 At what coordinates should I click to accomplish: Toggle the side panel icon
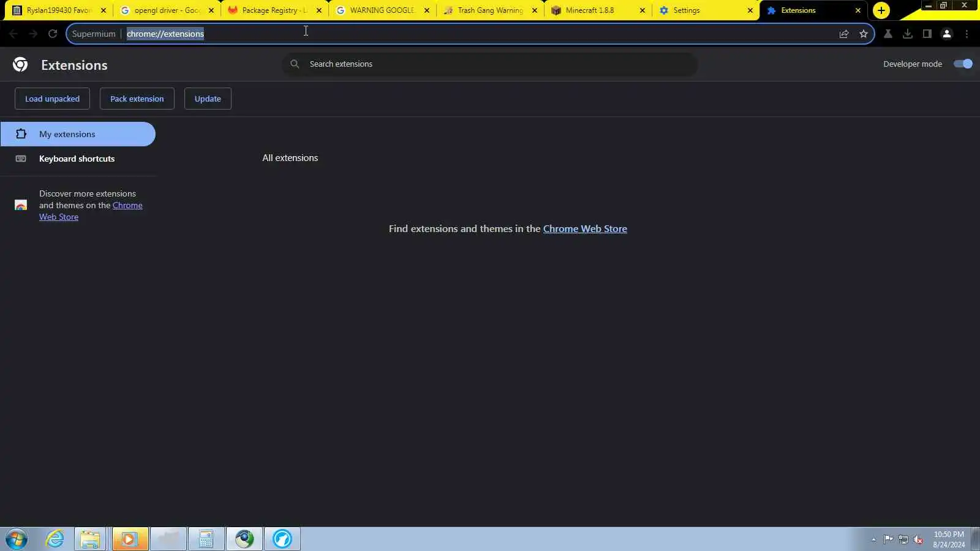(927, 34)
